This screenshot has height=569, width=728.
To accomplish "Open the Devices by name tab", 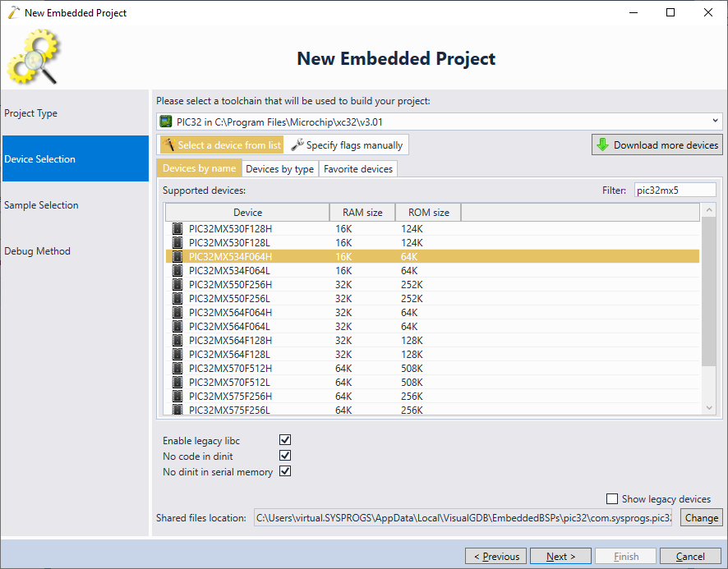I will click(x=199, y=168).
